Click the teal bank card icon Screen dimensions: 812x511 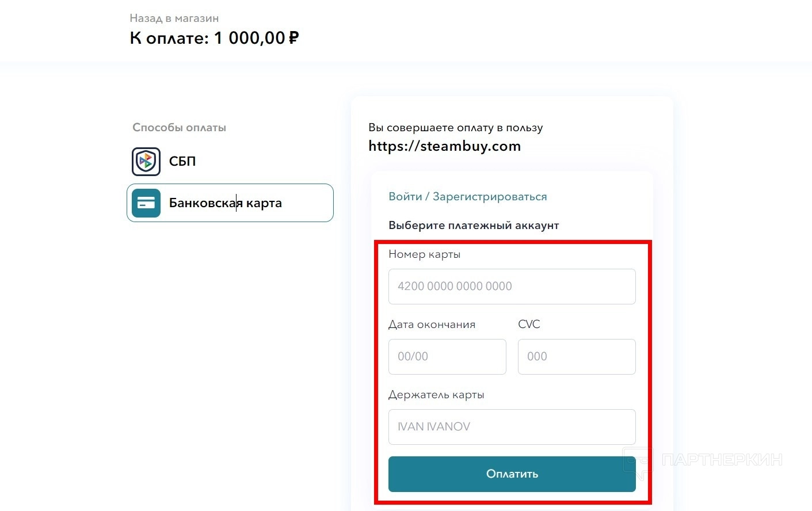coord(146,203)
